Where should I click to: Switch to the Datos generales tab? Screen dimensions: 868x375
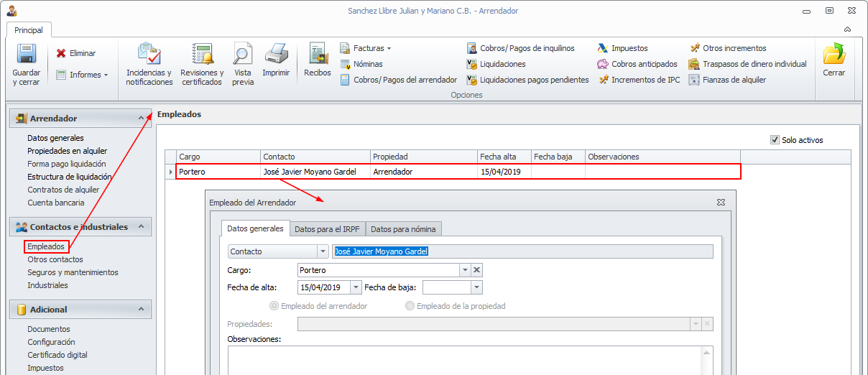tap(255, 228)
